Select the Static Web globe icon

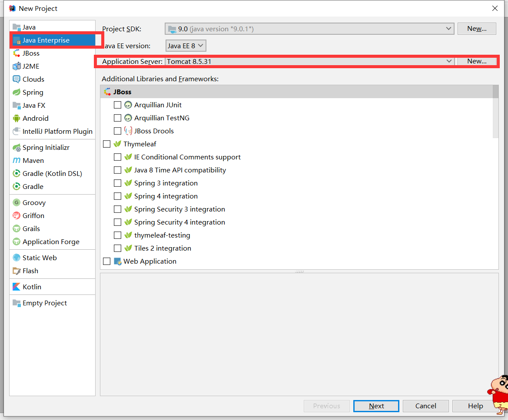17,258
